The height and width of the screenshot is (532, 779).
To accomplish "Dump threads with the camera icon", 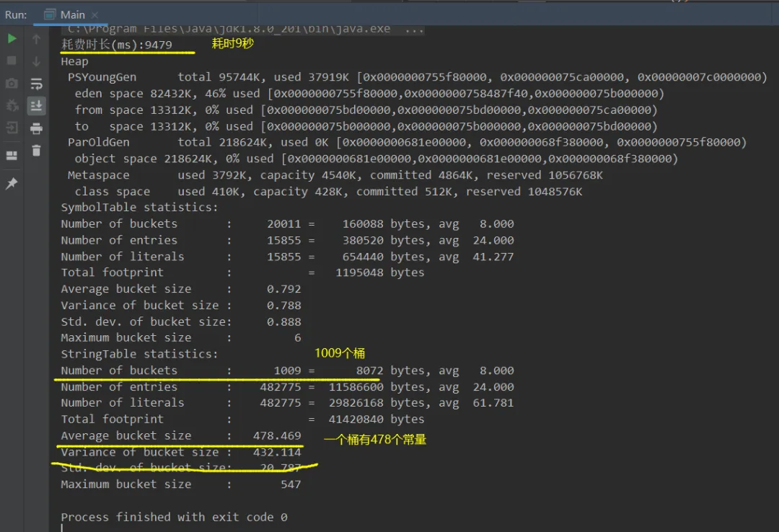I will click(x=12, y=83).
